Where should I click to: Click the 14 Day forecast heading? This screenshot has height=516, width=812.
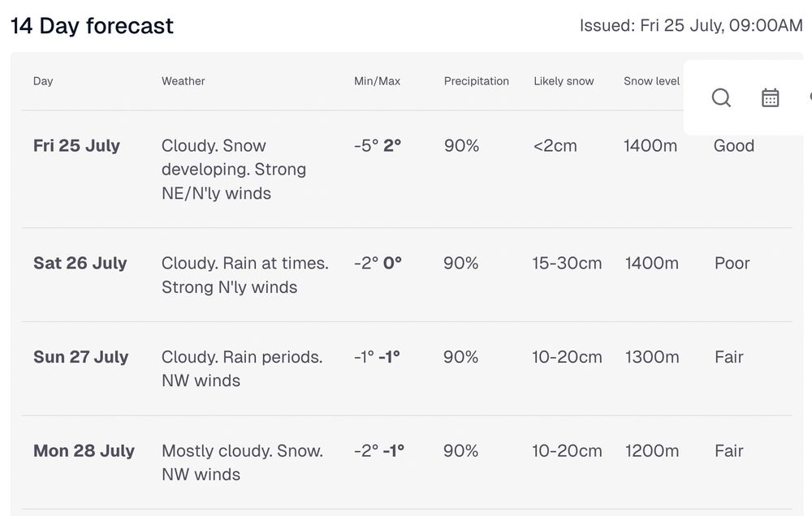point(93,26)
